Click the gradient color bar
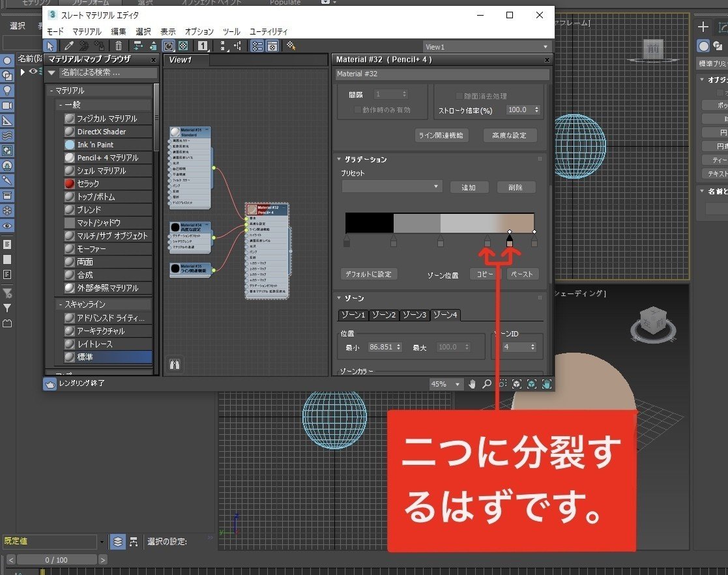The width and height of the screenshot is (728, 575). pyautogui.click(x=440, y=223)
